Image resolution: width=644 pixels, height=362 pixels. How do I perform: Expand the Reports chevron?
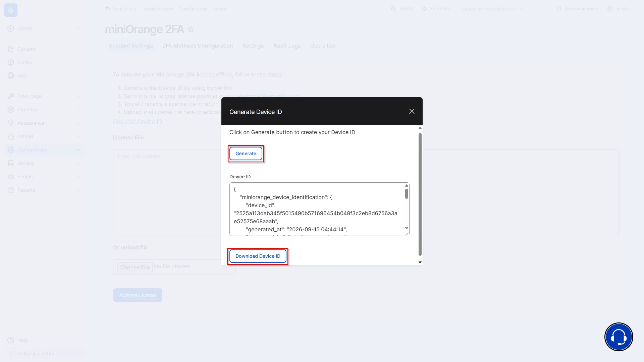point(78,190)
